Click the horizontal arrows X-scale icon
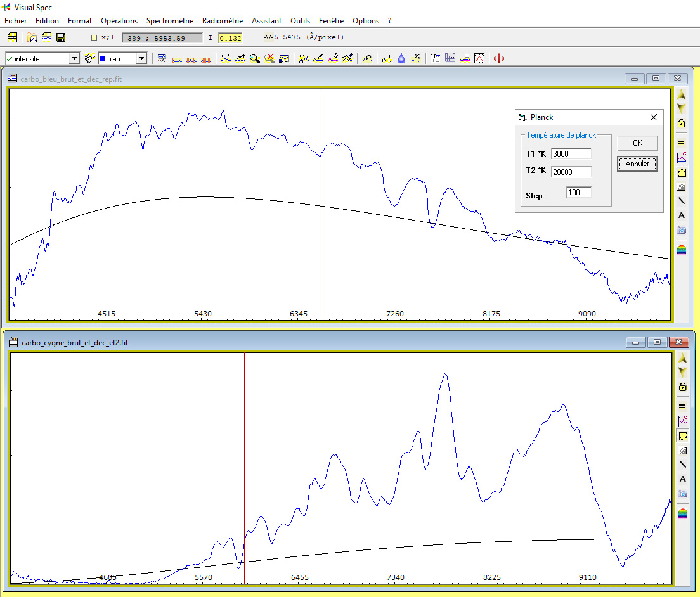This screenshot has height=597, width=700. pos(226,58)
